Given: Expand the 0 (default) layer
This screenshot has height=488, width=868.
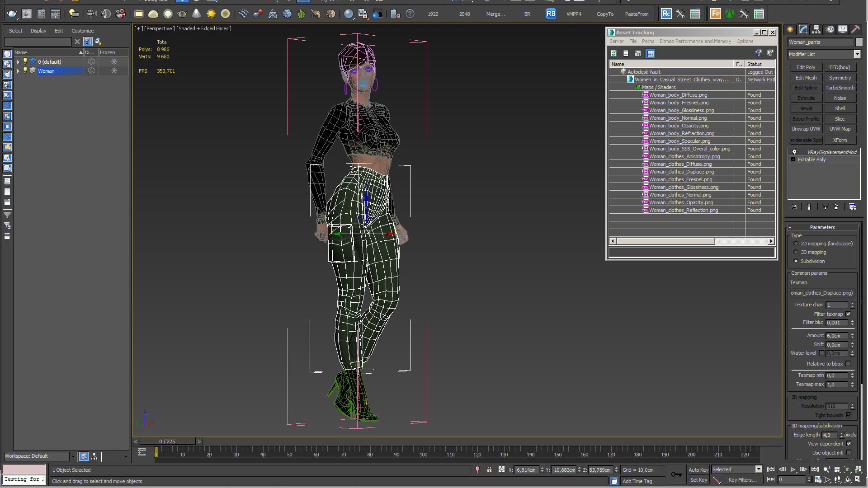Looking at the screenshot, I should click(x=18, y=62).
